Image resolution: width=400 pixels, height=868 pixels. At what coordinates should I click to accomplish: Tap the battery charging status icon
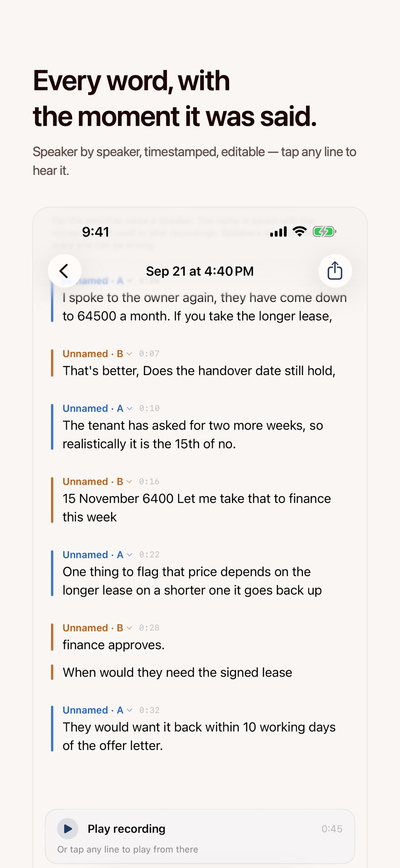324,232
